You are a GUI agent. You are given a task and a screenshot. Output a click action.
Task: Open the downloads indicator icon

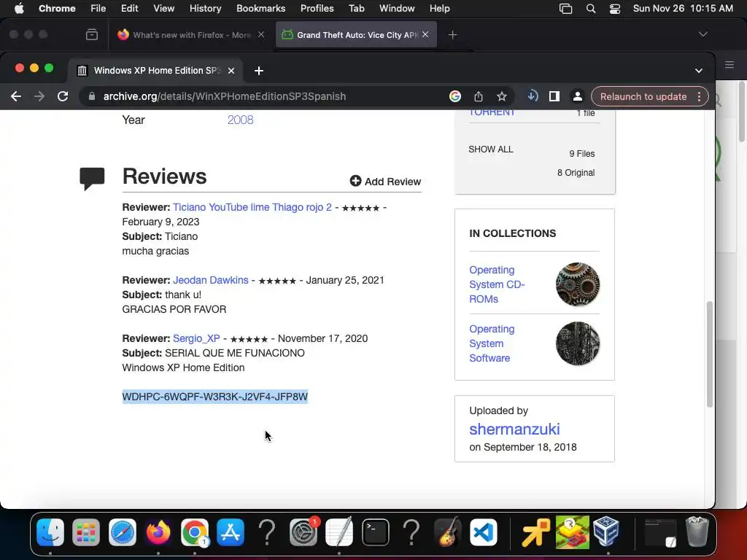(x=533, y=96)
